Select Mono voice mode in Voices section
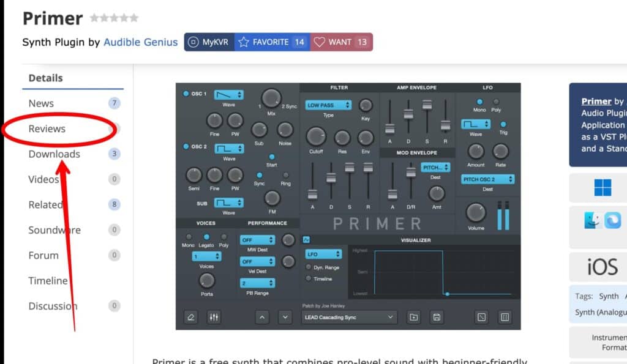The width and height of the screenshot is (627, 364). coord(189,237)
